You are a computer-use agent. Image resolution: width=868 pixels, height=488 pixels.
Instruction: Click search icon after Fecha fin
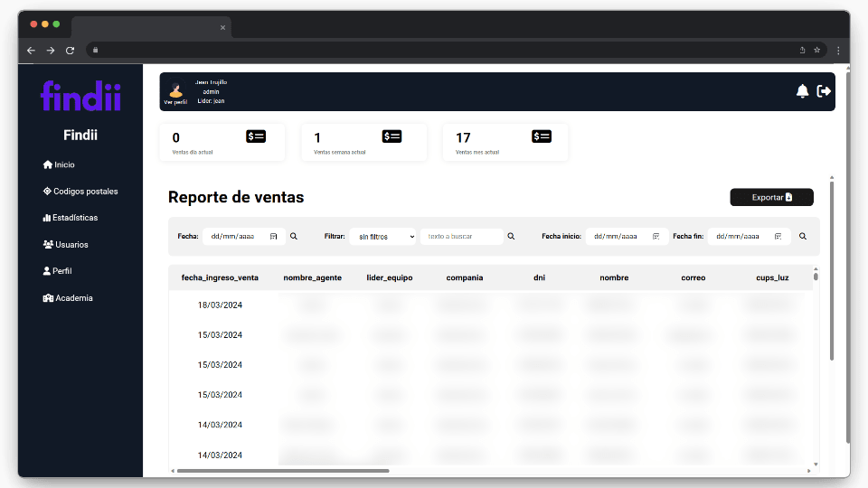tap(803, 236)
